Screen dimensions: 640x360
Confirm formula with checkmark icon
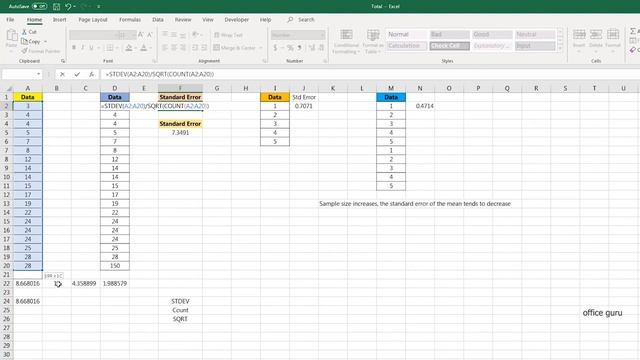(77, 74)
